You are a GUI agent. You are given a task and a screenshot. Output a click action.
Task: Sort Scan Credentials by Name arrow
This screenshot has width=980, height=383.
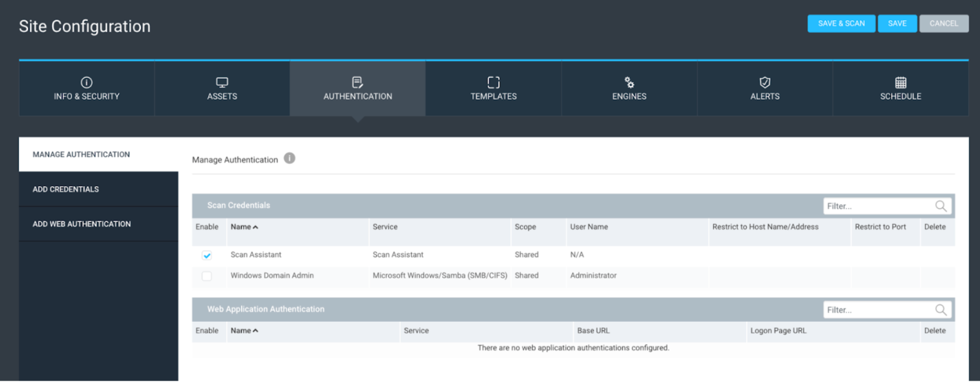[x=255, y=227]
